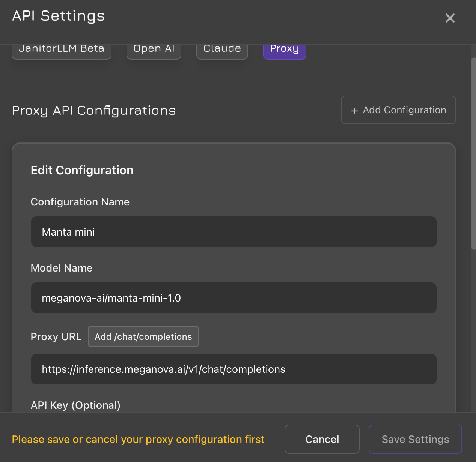Click the yellow save-or-cancel warning message
Screen dimensions: 476x462
(x=138, y=439)
